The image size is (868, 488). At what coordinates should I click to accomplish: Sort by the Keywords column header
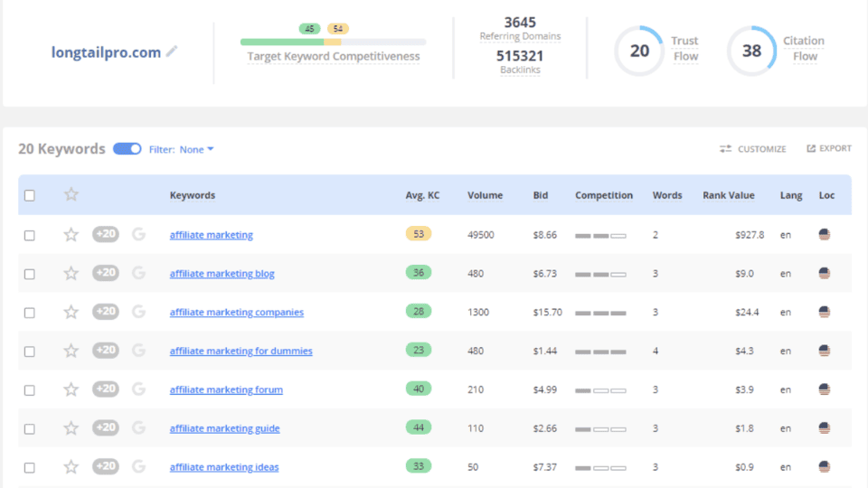coord(192,195)
